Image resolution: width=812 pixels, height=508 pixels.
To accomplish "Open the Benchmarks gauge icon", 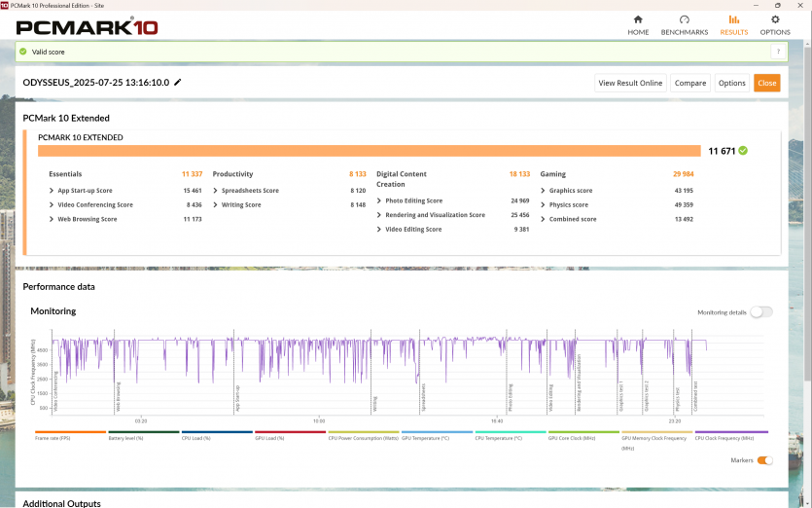I will click(x=684, y=19).
